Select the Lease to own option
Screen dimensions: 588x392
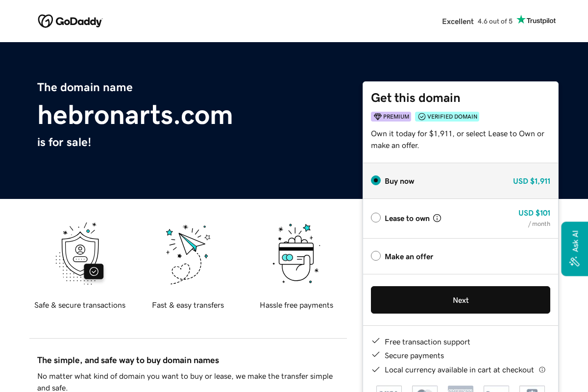[x=376, y=217]
